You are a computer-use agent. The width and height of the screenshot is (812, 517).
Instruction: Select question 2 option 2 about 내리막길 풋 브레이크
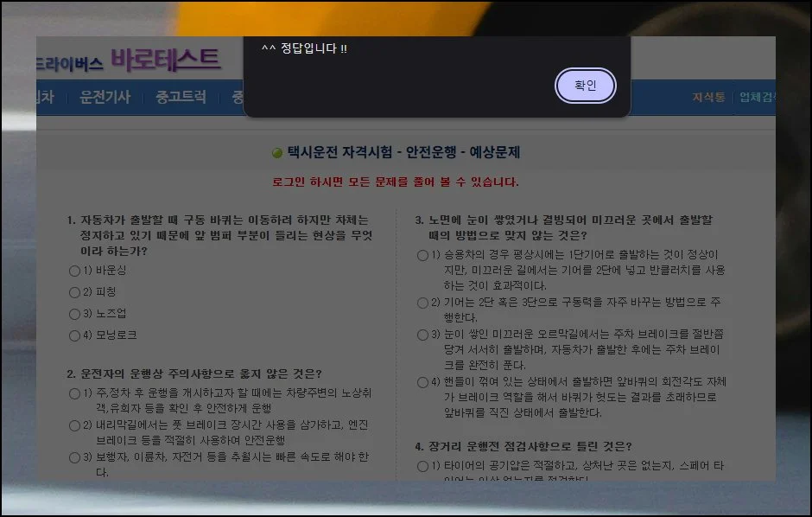click(74, 425)
